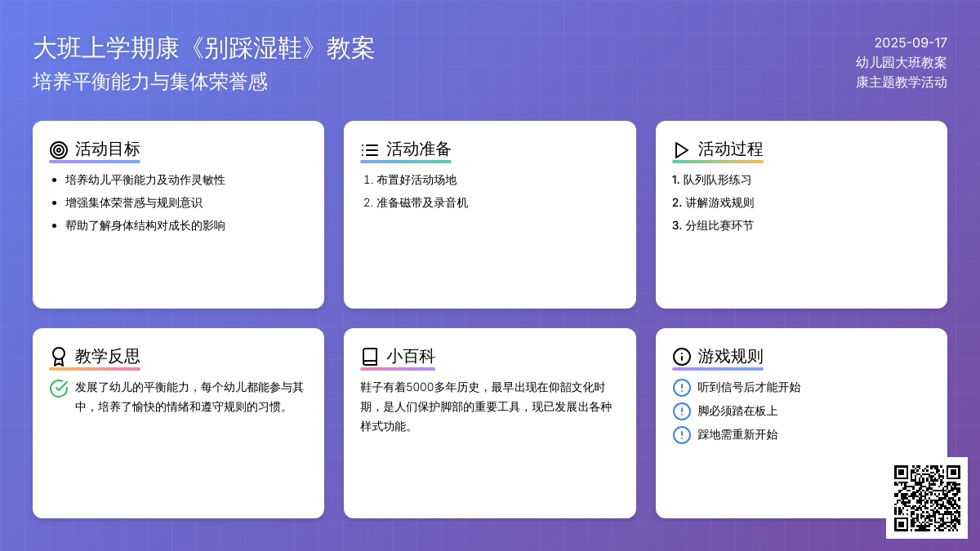Click the alert icon beside 踩地需重新开始
This screenshot has height=551, width=980.
pos(681,435)
